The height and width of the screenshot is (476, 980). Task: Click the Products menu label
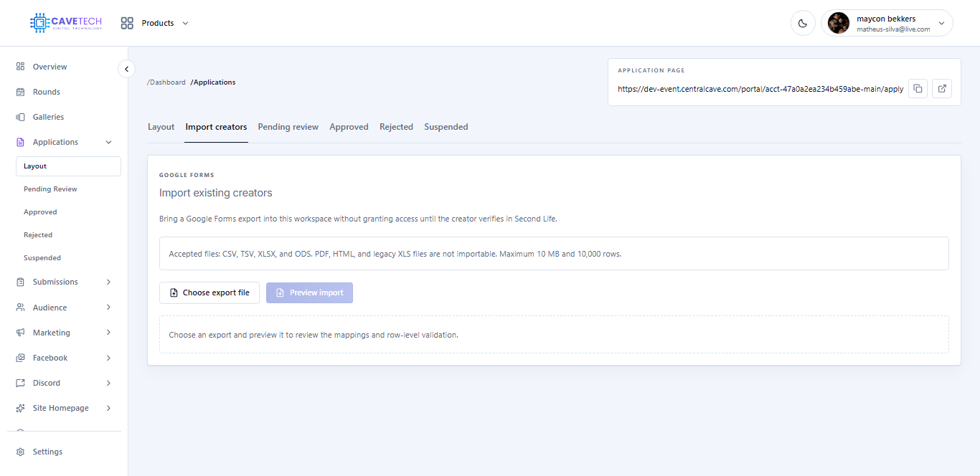[x=158, y=23]
